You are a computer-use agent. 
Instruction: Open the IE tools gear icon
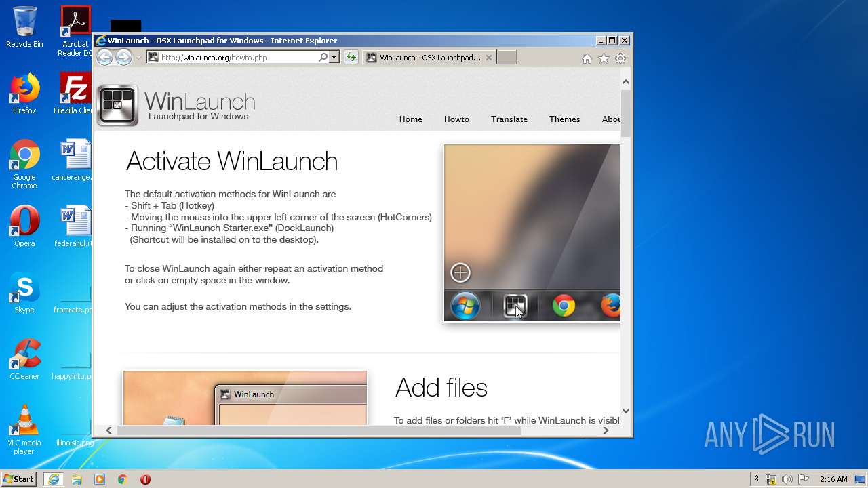620,58
